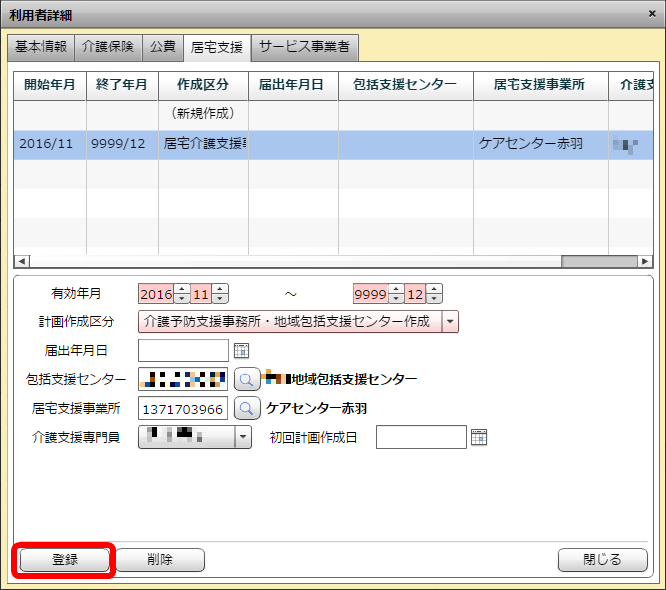Click search icon beside 包括支援センター field

click(246, 379)
